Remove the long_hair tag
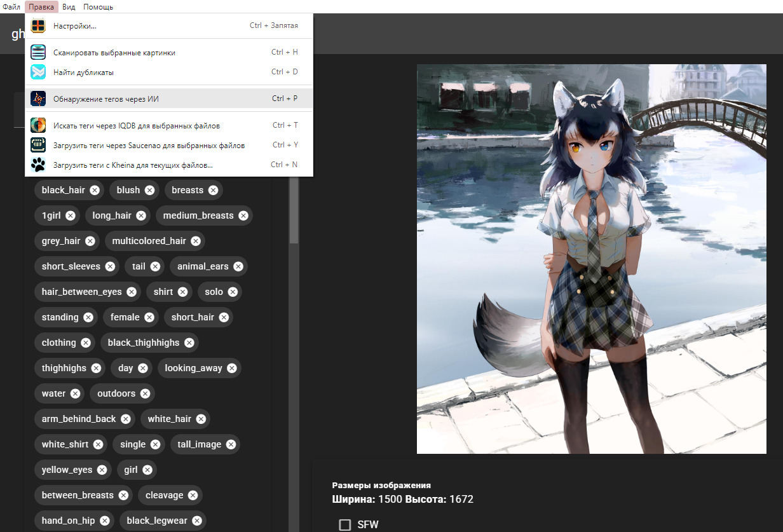This screenshot has width=783, height=532. [141, 215]
